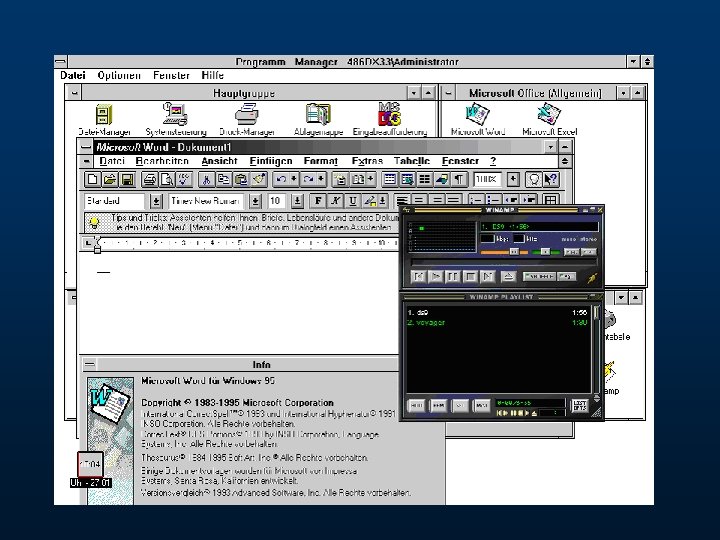This screenshot has width=720, height=540.
Task: Open Druck-Manager icon in Hauptgruppe
Action: point(247,120)
